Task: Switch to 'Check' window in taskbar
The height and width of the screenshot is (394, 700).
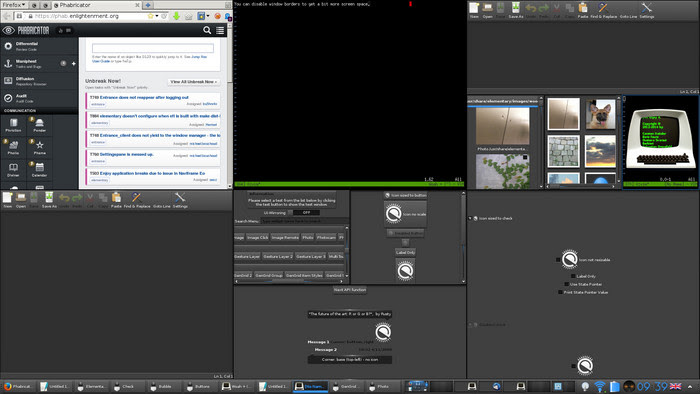Action: coord(127,386)
